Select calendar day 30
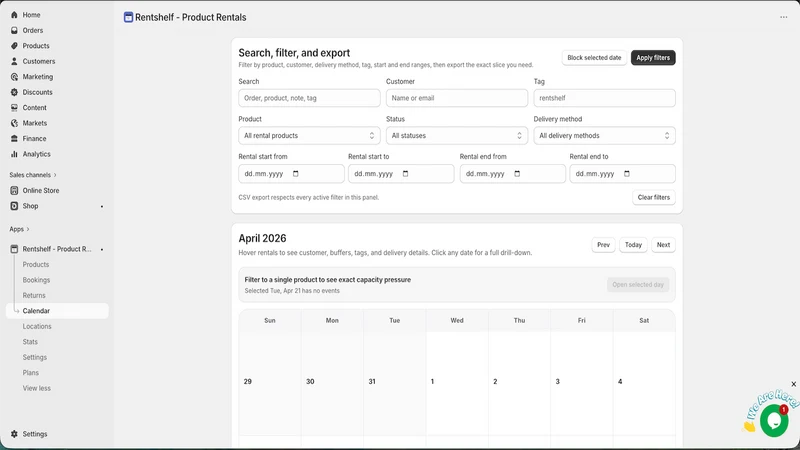The width and height of the screenshot is (800, 450). [332, 382]
